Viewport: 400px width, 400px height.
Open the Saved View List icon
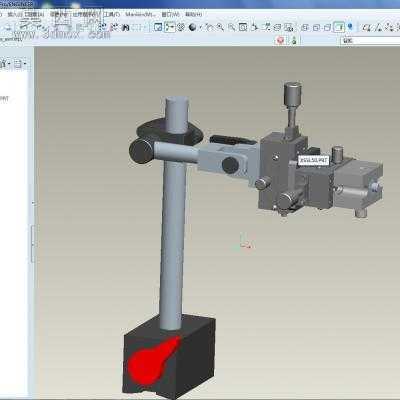pos(266,27)
